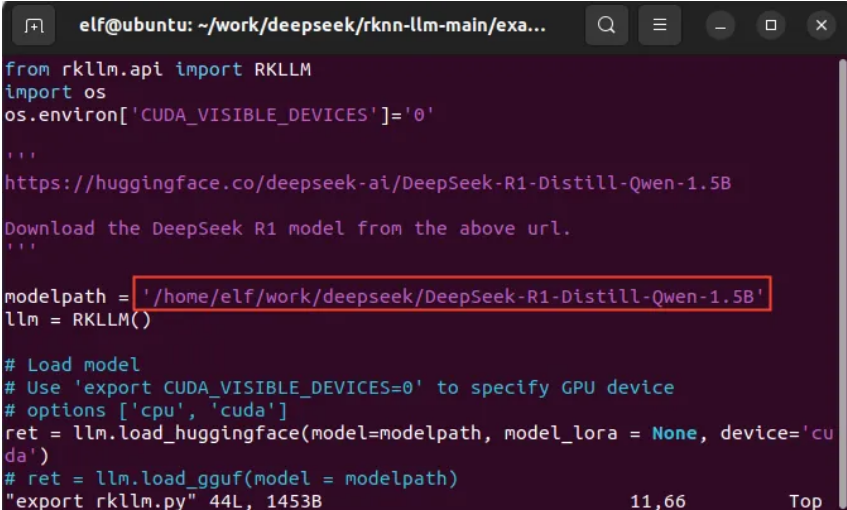The image size is (847, 510).
Task: Close the terminal window
Action: tap(821, 26)
